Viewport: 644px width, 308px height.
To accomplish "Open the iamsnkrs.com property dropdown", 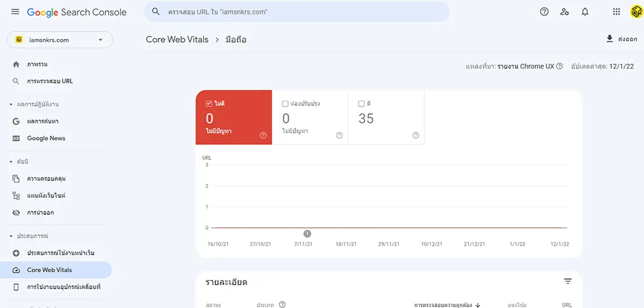I will point(60,40).
